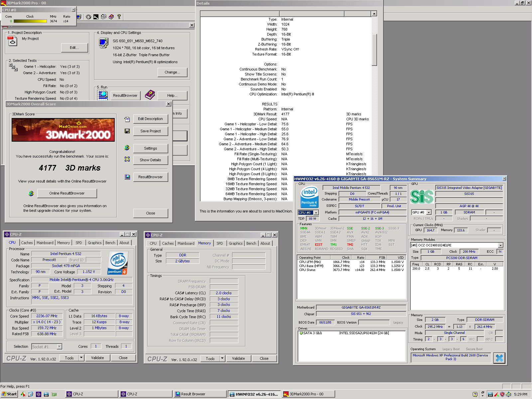This screenshot has width=532, height=399.
Task: Click the yellow question mark help toolbar icon
Action: coord(119,17)
